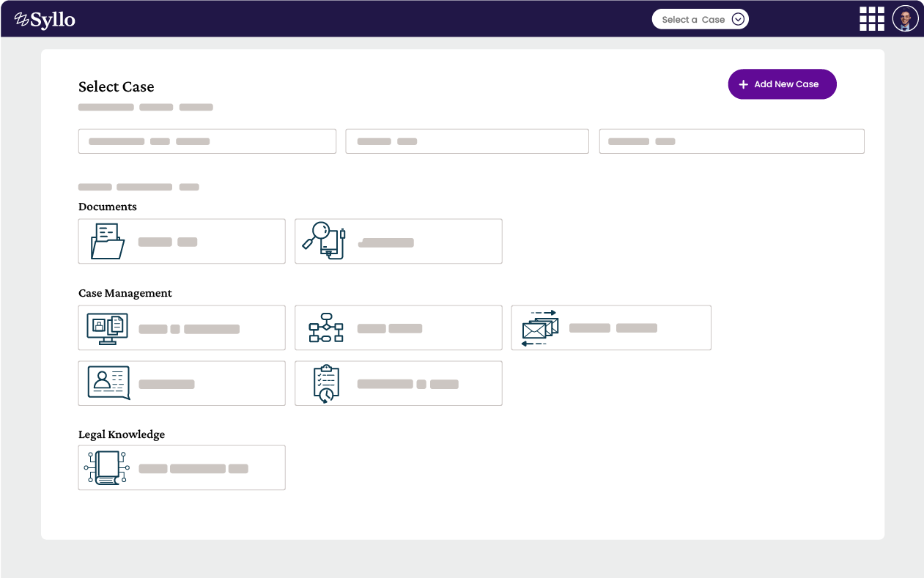
Task: Click the chevron circle in Select a Case
Action: pos(739,20)
